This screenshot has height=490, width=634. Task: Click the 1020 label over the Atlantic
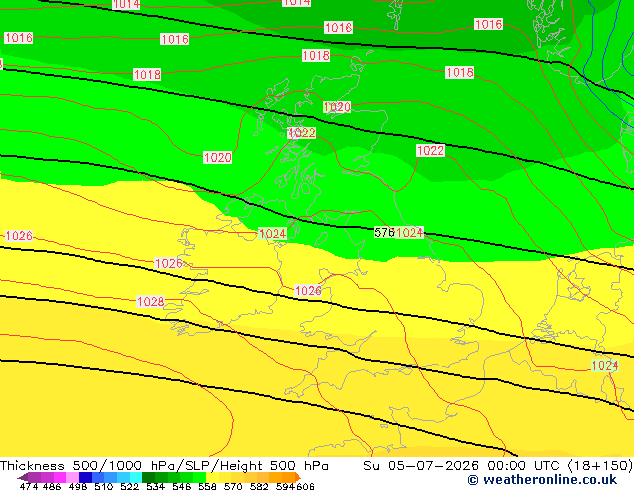coord(218,157)
